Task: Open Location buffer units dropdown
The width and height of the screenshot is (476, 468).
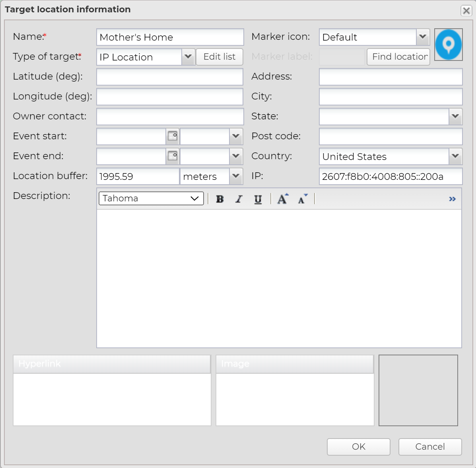Action: tap(236, 176)
